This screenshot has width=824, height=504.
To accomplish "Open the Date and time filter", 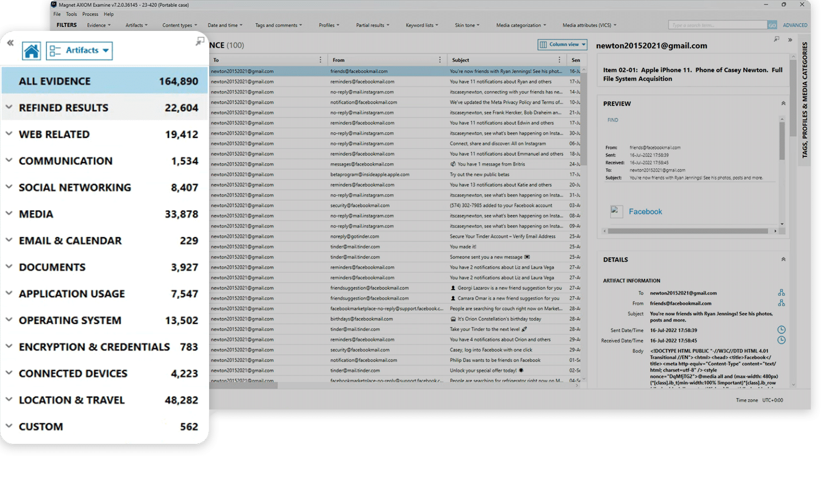I will click(x=225, y=25).
